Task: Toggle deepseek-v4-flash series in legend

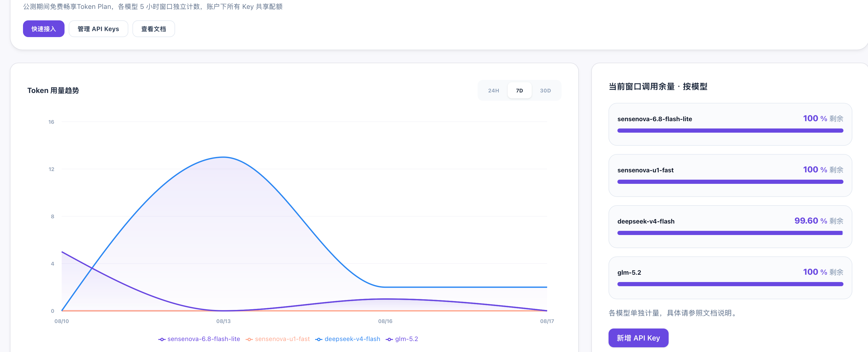Action: [348, 339]
